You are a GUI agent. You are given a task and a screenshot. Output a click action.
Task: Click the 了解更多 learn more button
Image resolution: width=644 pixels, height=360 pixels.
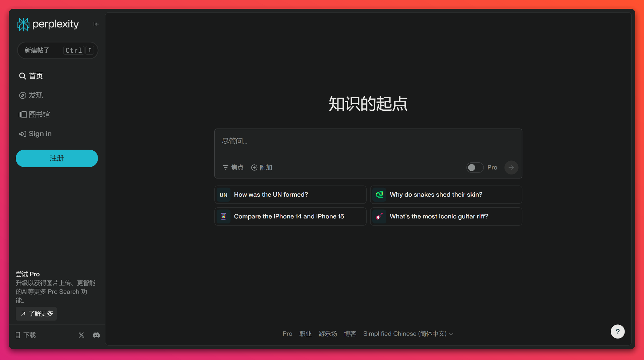point(36,313)
